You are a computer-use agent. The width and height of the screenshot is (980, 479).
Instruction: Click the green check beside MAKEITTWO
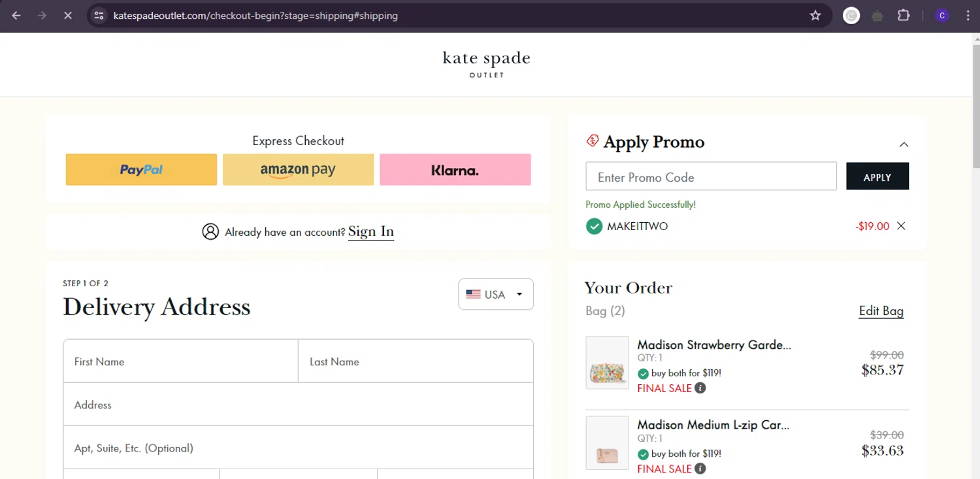[x=594, y=226]
